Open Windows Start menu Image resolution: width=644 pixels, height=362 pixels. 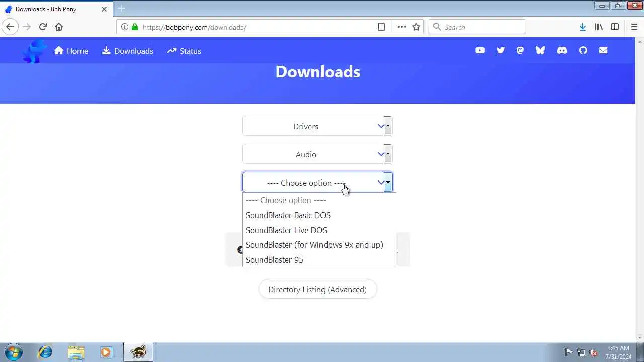[x=13, y=352]
